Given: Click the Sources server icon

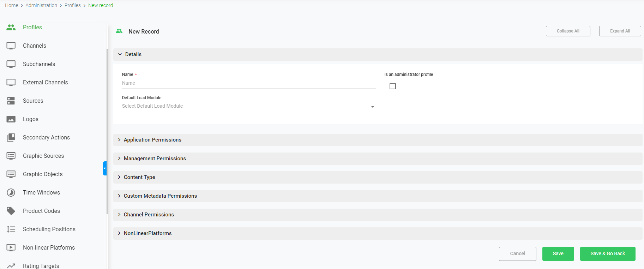Looking at the screenshot, I should 11,101.
